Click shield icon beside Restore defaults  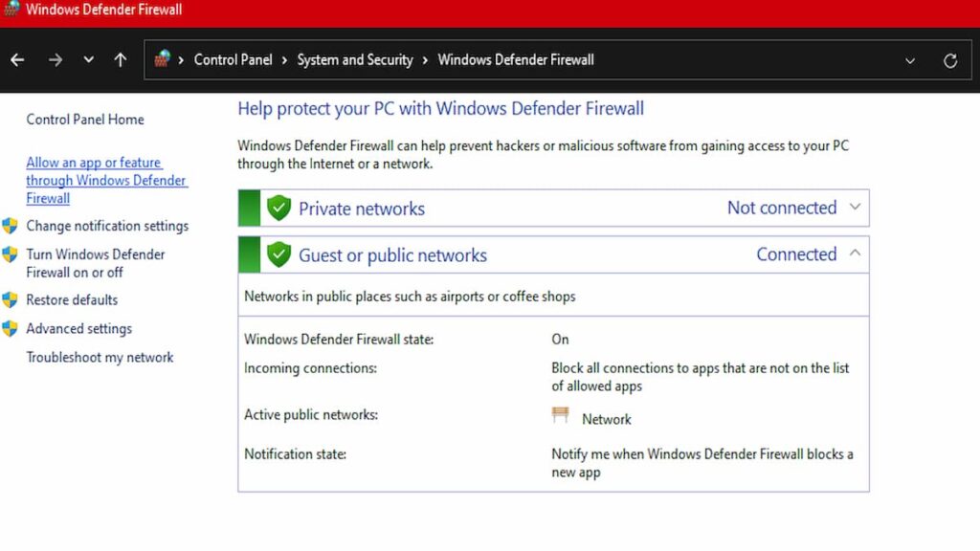(10, 299)
